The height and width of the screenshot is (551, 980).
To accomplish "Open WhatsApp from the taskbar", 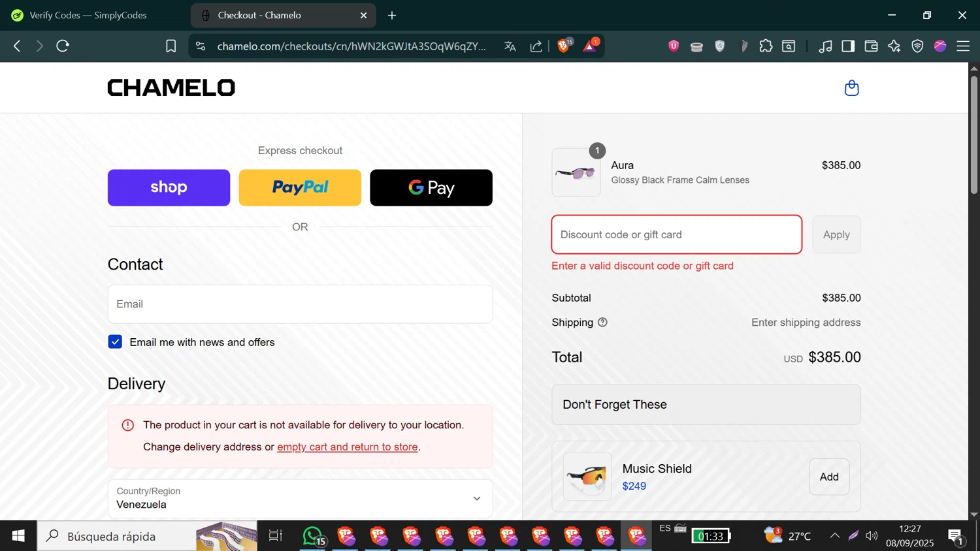I will click(x=313, y=536).
